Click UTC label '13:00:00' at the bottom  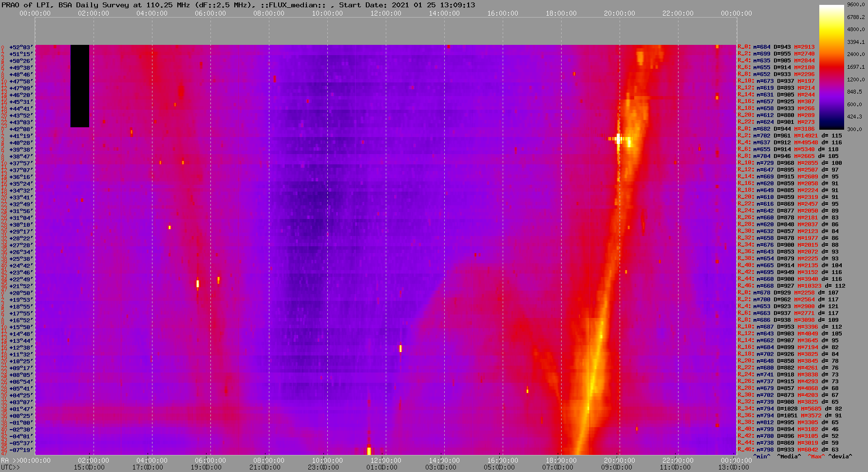(x=734, y=468)
